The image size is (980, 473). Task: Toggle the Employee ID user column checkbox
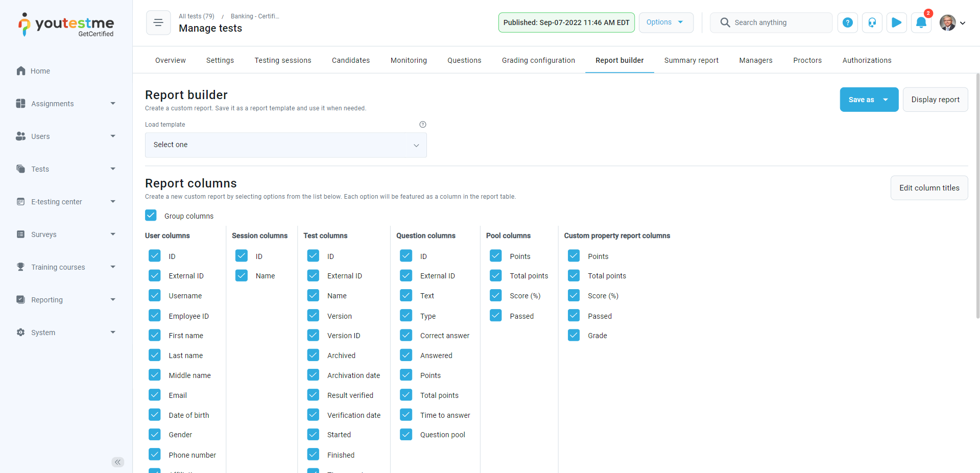click(x=155, y=316)
